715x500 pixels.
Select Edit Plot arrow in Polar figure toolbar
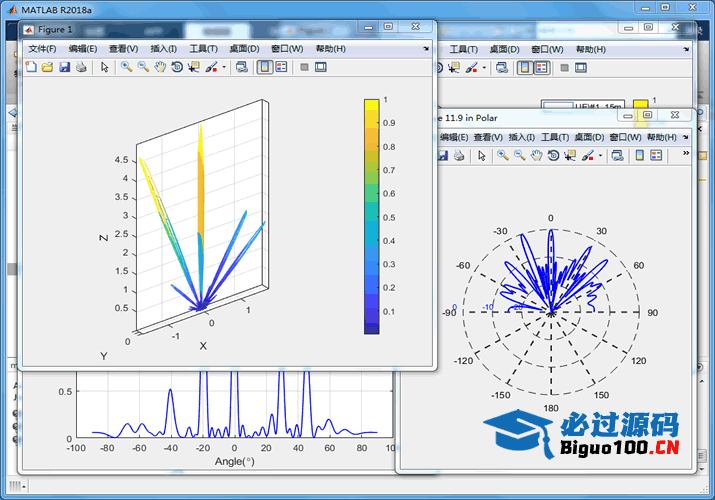click(482, 155)
